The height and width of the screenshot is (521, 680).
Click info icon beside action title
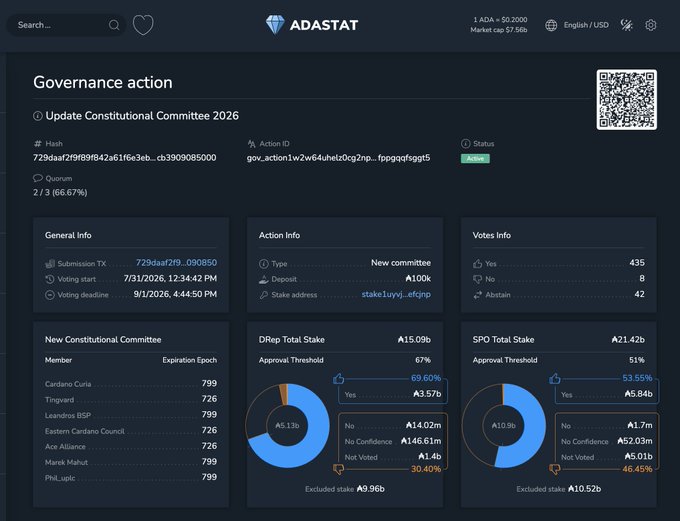[x=38, y=116]
